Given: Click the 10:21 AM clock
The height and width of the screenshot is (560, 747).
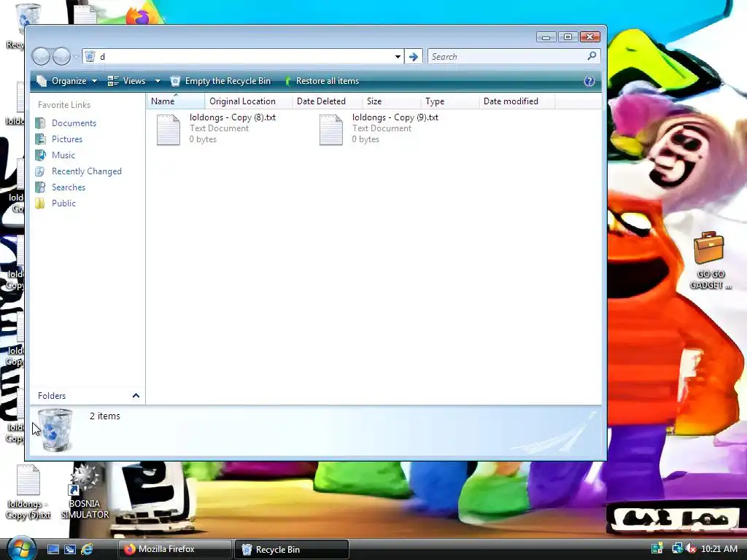Looking at the screenshot, I should [719, 549].
